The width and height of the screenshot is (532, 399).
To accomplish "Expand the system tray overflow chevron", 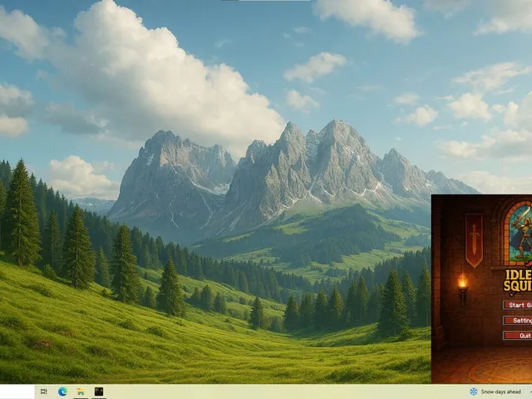I will click(x=530, y=392).
